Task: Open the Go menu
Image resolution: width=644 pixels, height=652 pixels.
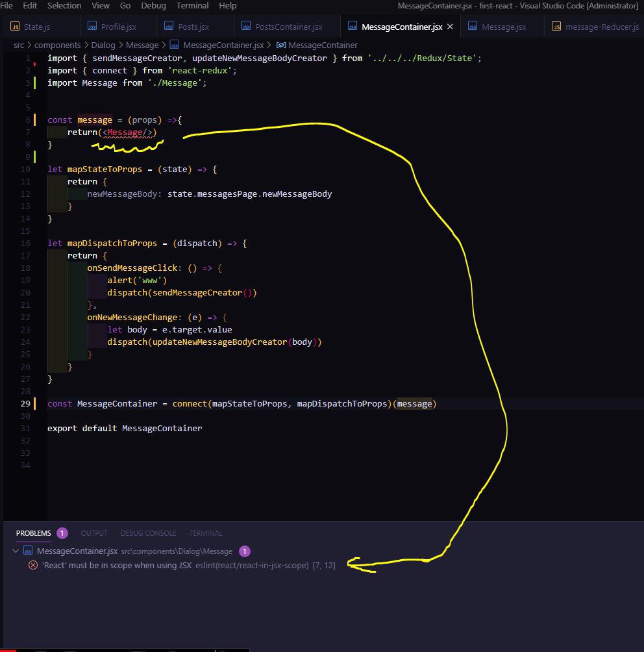Action: click(x=125, y=5)
